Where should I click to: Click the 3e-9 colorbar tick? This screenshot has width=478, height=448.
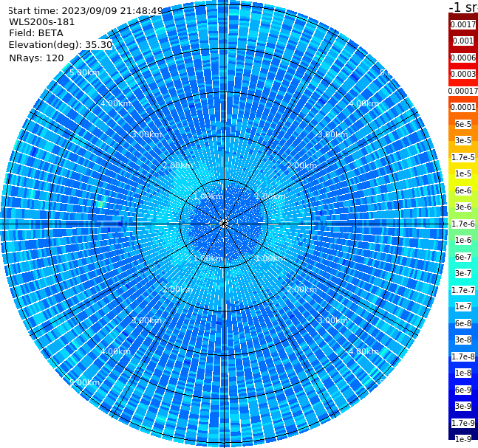coord(463,406)
